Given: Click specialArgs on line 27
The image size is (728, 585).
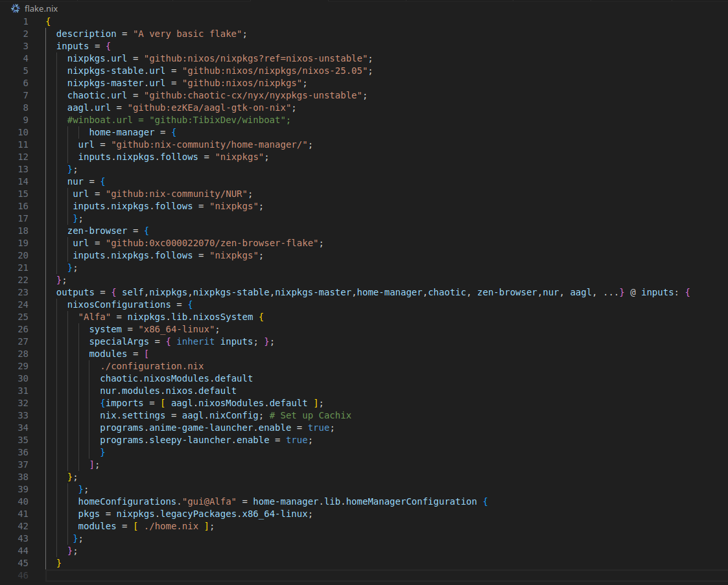Looking at the screenshot, I should point(119,341).
